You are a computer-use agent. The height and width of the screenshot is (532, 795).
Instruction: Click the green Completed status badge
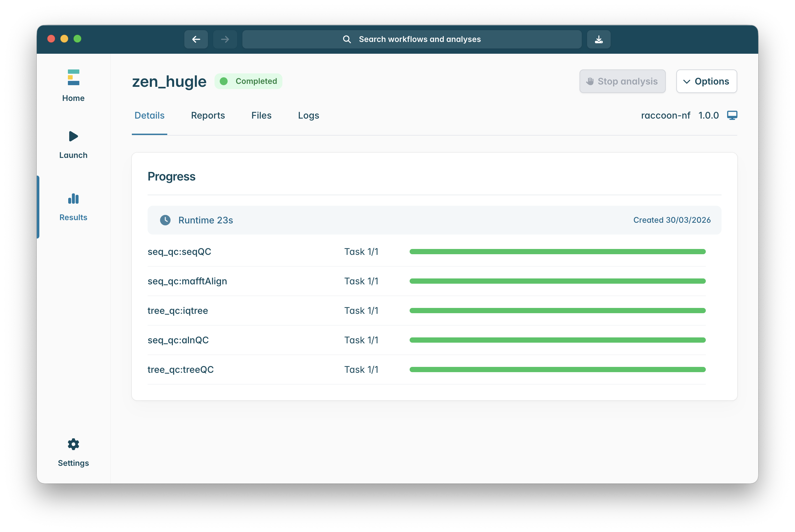tap(248, 82)
